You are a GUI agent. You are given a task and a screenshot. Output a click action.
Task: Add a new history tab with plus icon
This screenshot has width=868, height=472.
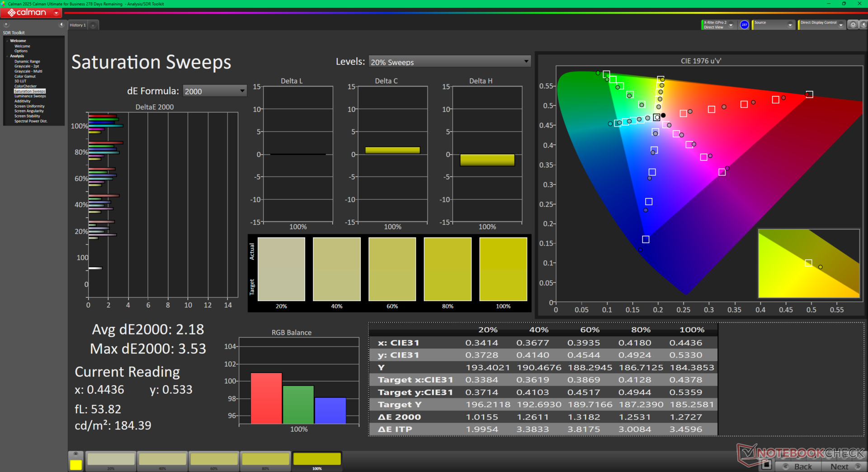pyautogui.click(x=93, y=25)
